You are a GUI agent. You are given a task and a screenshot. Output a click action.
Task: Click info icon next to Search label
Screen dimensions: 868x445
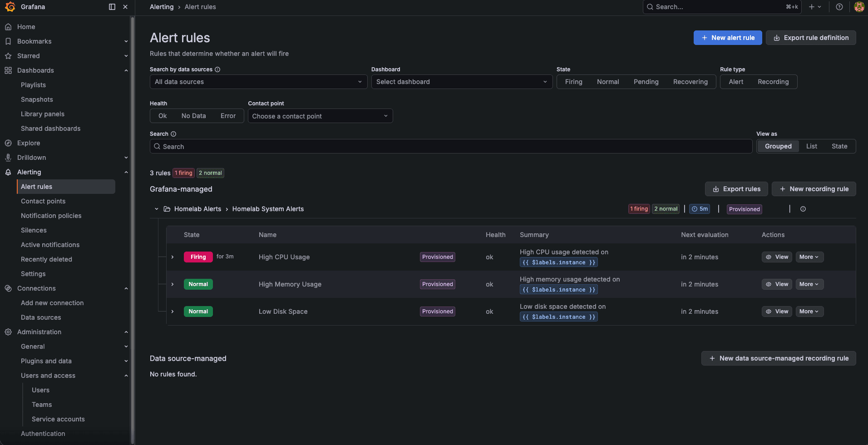[173, 134]
